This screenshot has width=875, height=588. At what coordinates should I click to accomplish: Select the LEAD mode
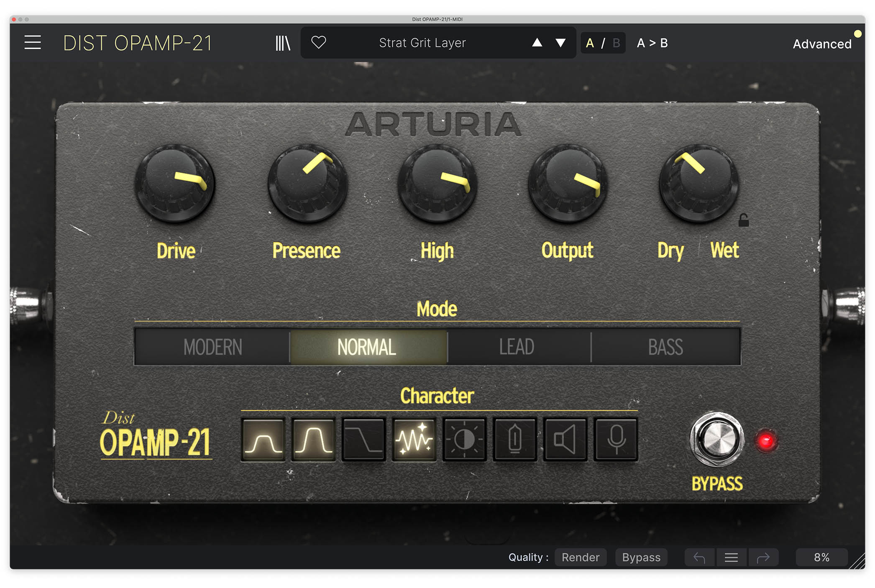coord(517,347)
